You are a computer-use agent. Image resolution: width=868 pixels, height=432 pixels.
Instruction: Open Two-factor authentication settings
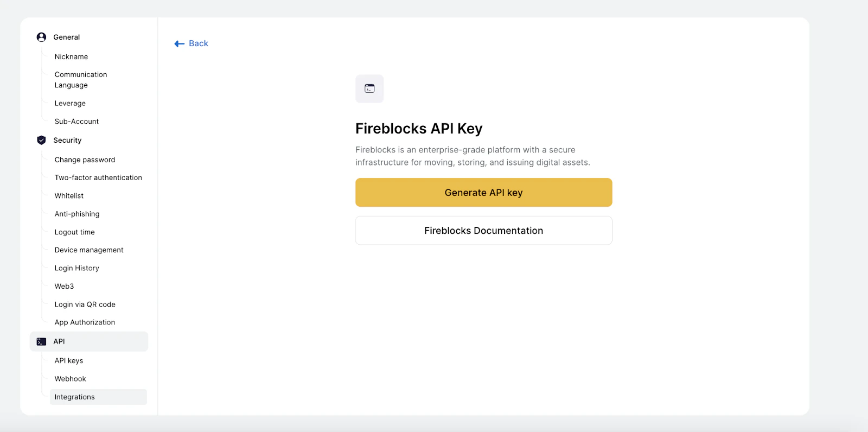coord(98,177)
